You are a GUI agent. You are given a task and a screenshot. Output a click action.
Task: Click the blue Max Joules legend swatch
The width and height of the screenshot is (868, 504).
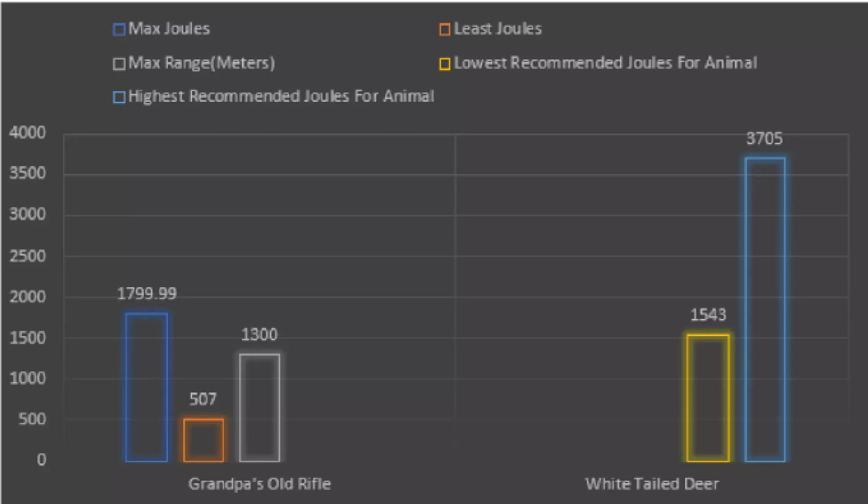click(119, 30)
